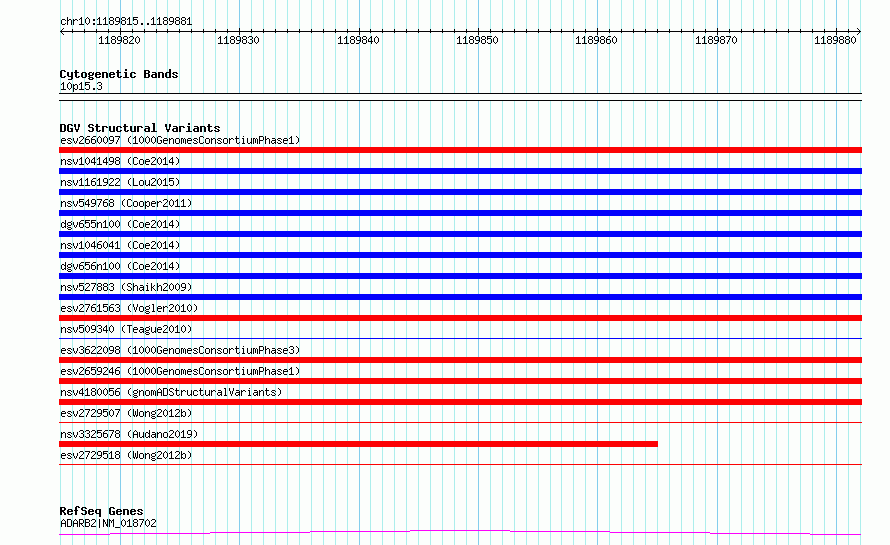890x545 pixels.
Task: Click ruler position 1189880
Action: point(836,40)
